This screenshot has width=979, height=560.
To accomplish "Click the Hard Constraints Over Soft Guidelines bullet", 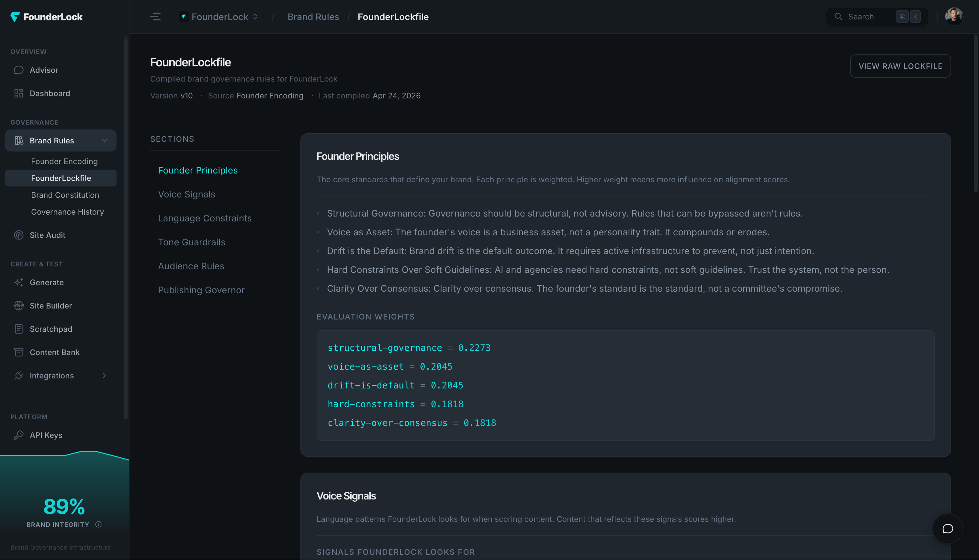I will click(608, 270).
